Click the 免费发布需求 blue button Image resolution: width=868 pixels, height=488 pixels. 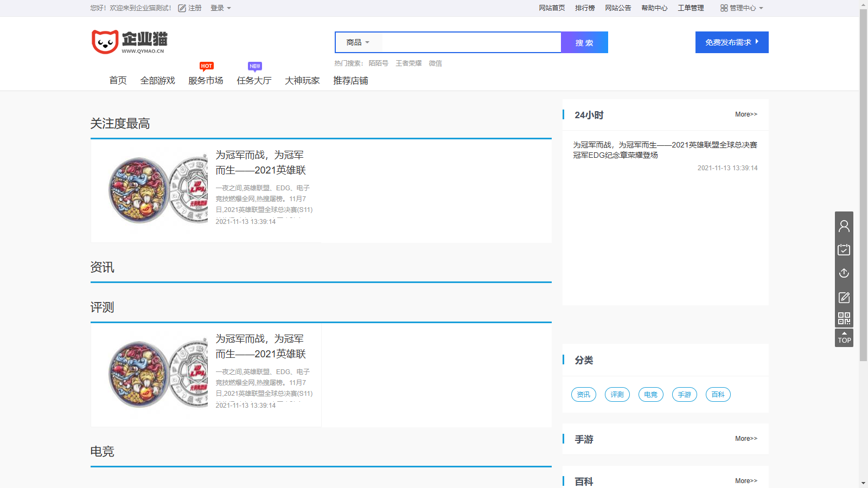tap(731, 42)
